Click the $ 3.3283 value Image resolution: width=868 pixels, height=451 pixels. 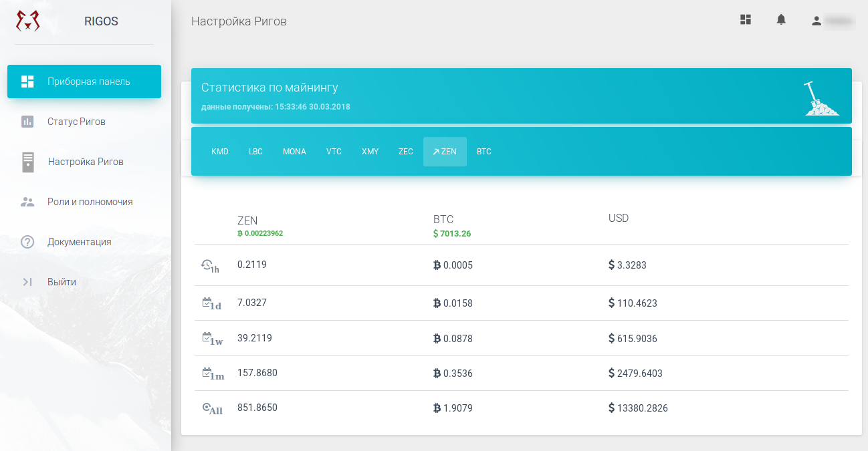[x=627, y=265]
